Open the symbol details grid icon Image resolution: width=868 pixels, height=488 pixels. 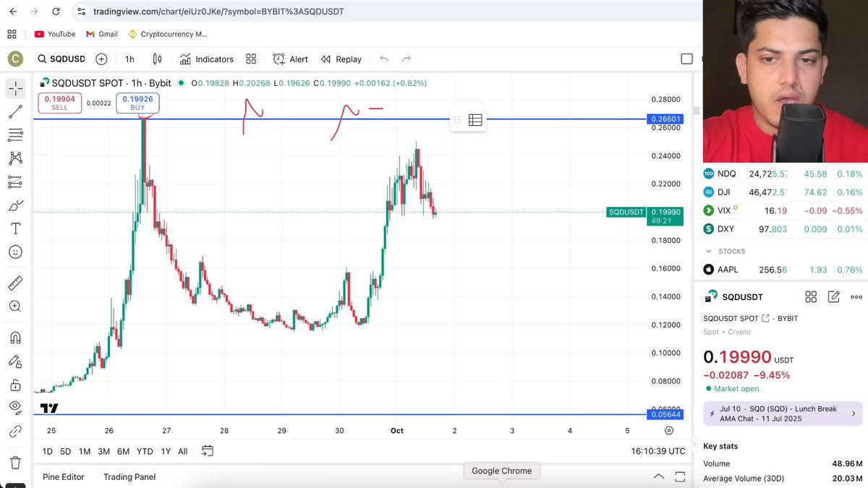point(811,297)
